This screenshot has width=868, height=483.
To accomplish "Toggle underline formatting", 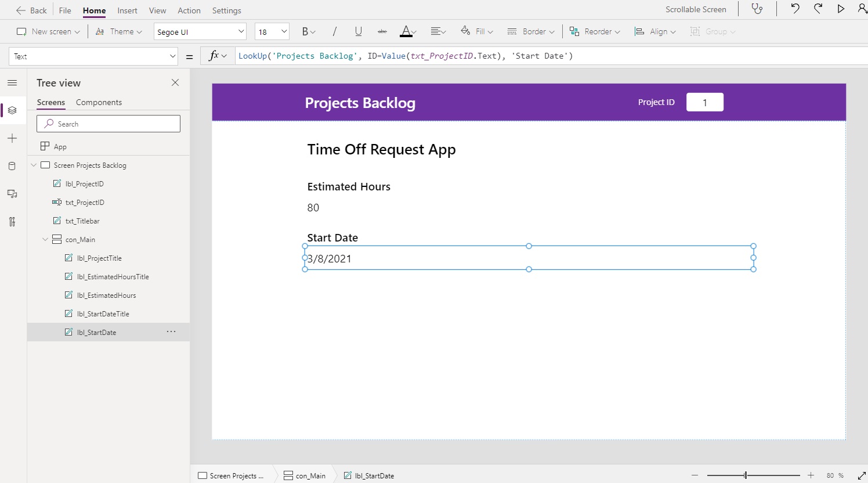I will pyautogui.click(x=358, y=31).
